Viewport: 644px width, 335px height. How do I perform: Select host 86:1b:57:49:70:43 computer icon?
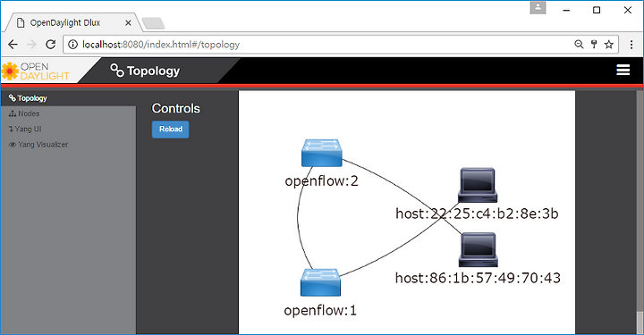(x=478, y=250)
